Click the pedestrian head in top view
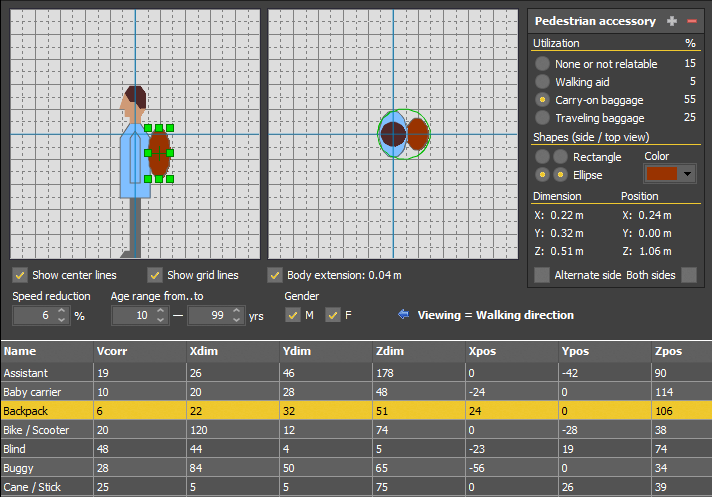This screenshot has height=497, width=712. coord(393,134)
